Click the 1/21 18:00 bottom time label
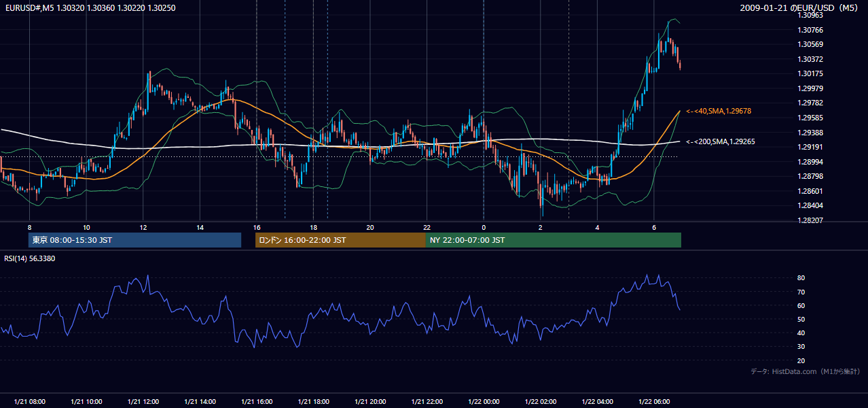This screenshot has width=868, height=408. [313, 402]
